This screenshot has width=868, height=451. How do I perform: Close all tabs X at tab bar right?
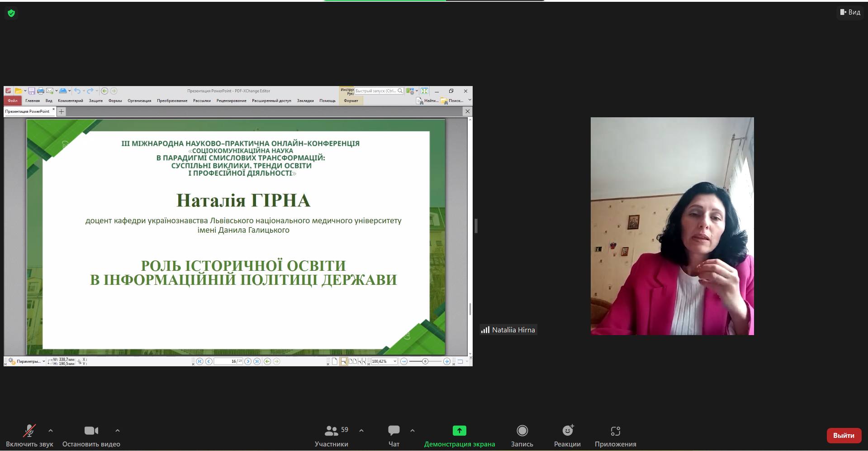468,111
